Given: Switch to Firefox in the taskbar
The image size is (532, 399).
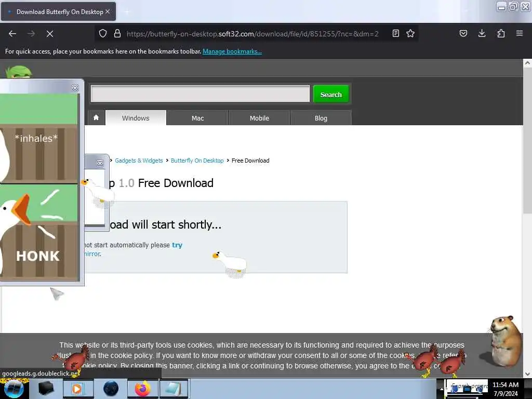Looking at the screenshot, I should pos(143,389).
